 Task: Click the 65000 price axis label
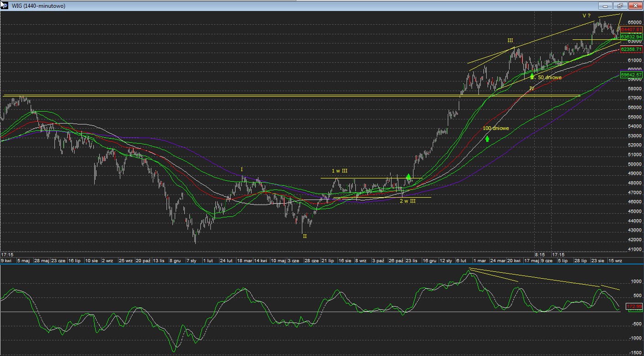point(635,22)
